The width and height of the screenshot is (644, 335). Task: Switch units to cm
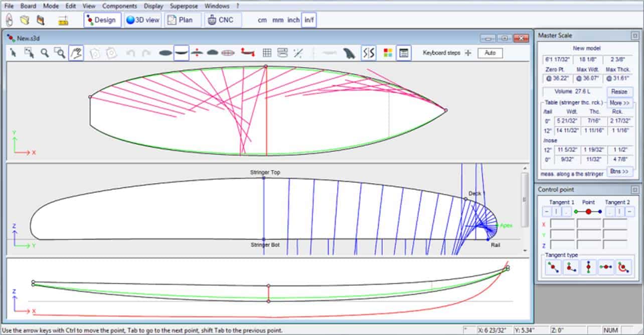[262, 20]
